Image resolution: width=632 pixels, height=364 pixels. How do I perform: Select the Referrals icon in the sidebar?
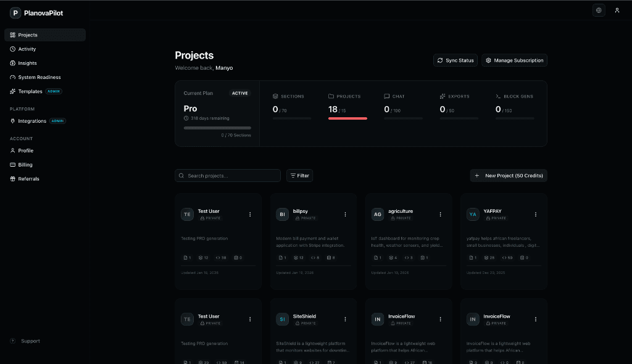coord(12,179)
